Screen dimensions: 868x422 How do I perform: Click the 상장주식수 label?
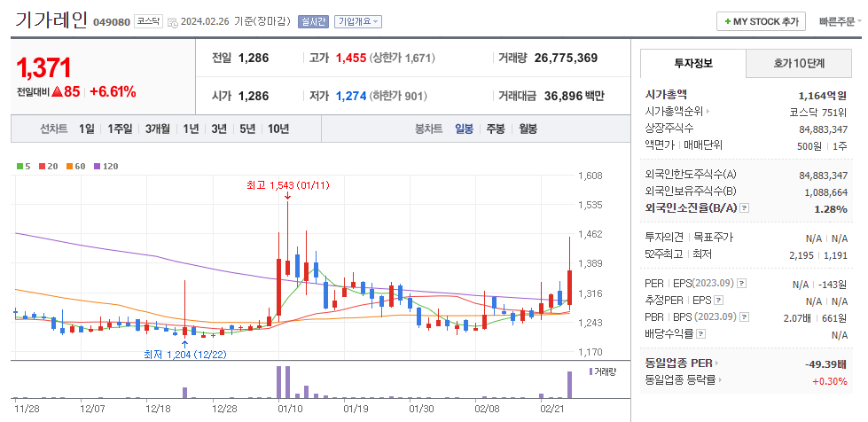point(669,129)
